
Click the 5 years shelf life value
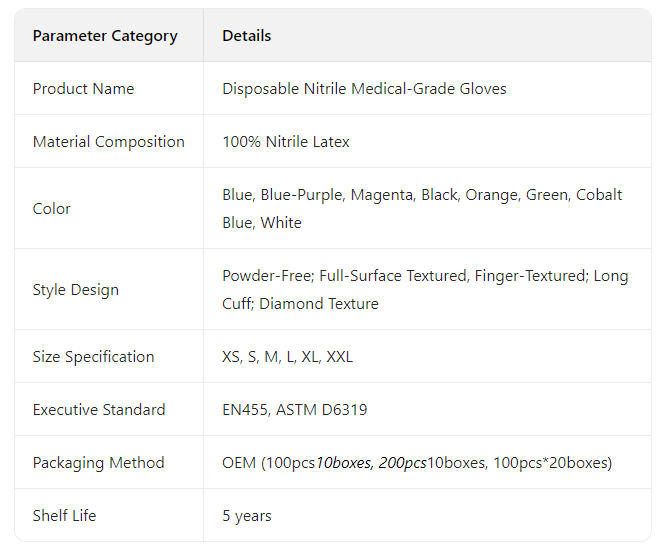click(247, 516)
